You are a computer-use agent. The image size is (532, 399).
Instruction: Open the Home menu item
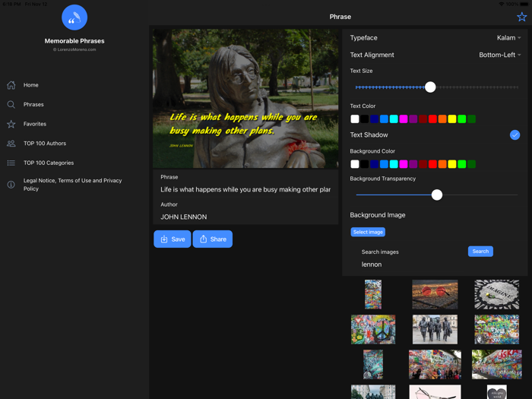31,85
